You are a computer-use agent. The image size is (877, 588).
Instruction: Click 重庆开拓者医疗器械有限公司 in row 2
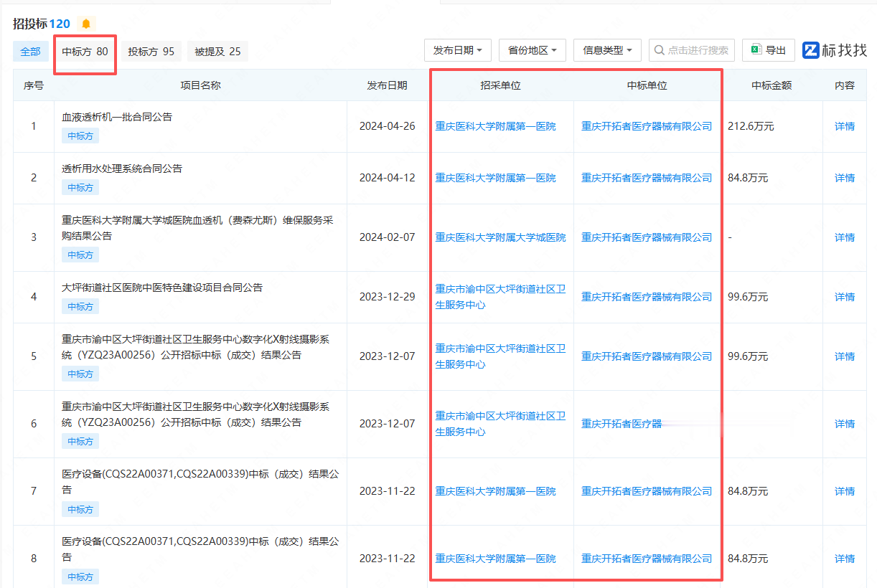click(x=647, y=178)
